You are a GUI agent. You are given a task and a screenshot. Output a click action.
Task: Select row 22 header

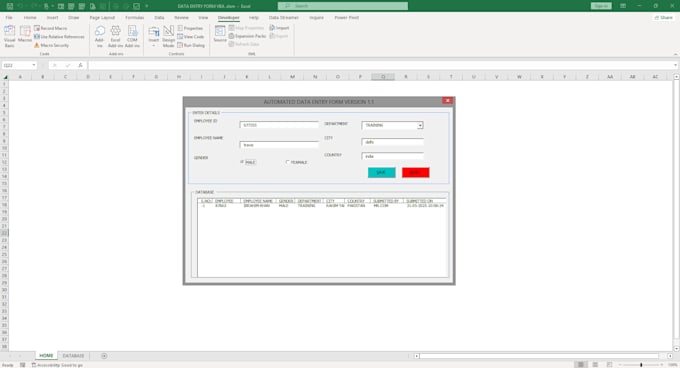4,233
